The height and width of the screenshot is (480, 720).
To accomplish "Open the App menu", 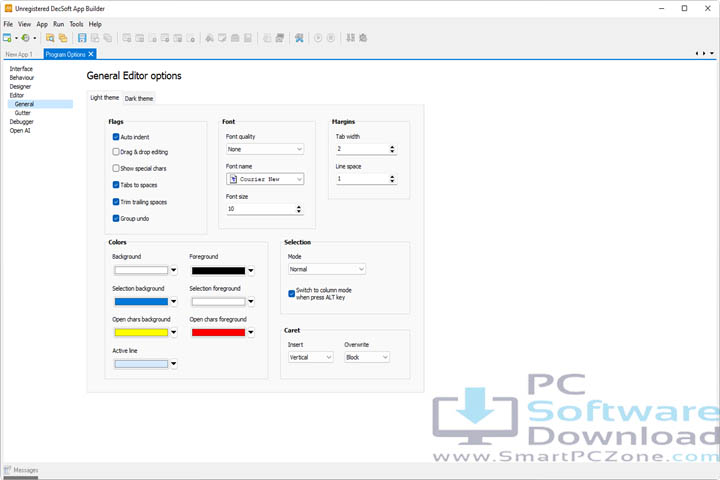I will (42, 24).
